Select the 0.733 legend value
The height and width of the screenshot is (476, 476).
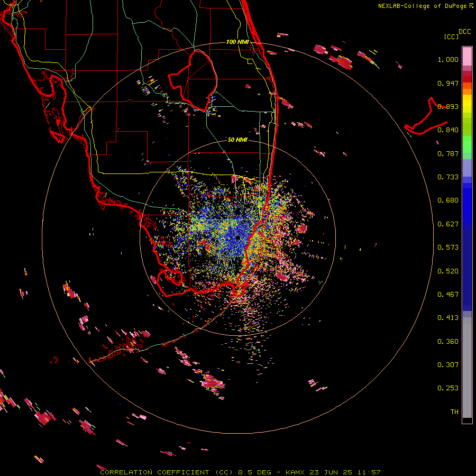[448, 177]
